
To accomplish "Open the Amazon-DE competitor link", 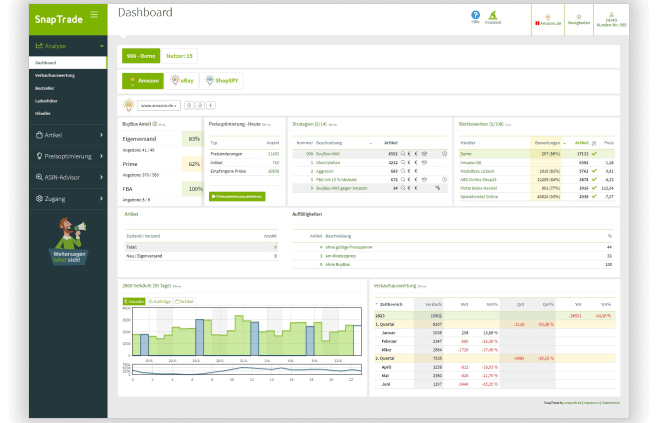I will 471,162.
